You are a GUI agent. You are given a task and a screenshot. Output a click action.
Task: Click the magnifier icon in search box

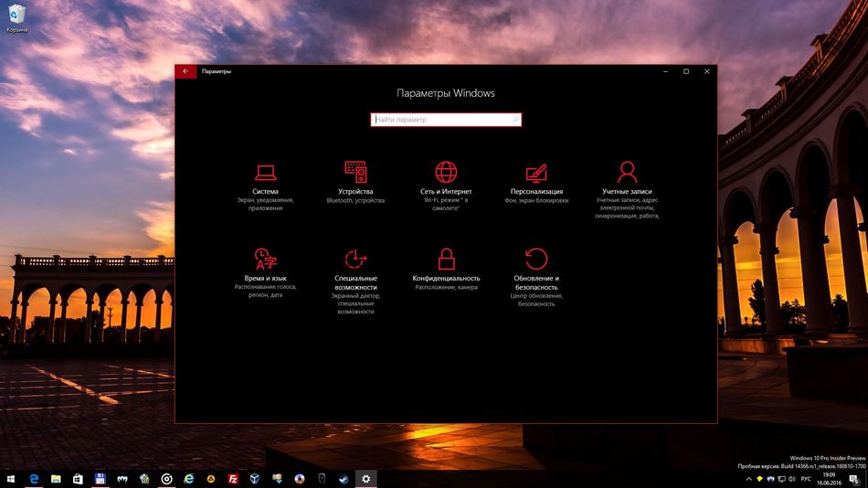coord(515,120)
